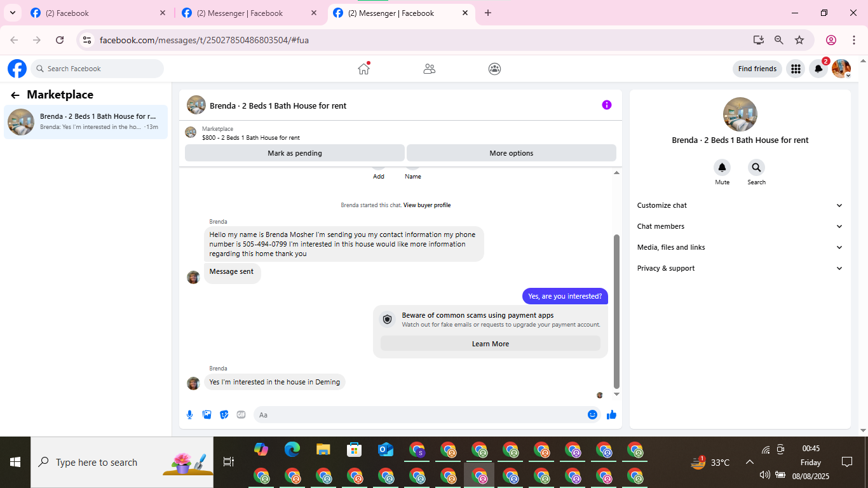The width and height of the screenshot is (868, 488).
Task: Open the Friends icon in top navigation
Action: point(429,69)
